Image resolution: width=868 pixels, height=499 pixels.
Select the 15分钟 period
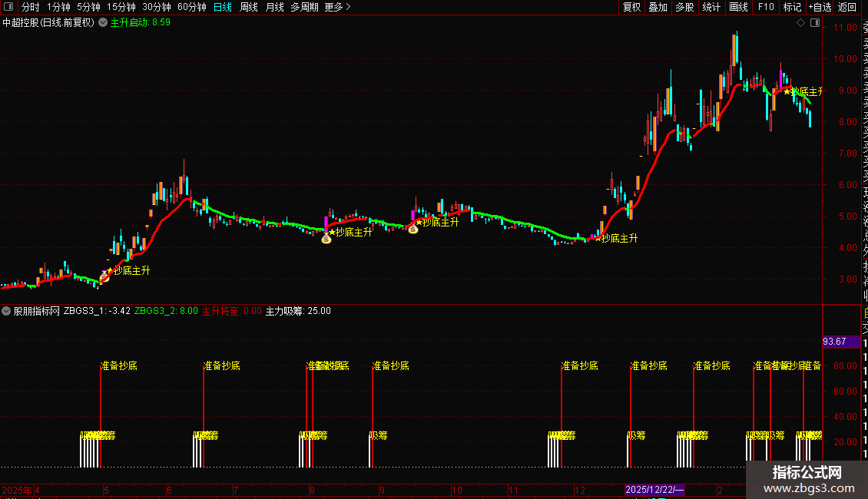point(121,7)
